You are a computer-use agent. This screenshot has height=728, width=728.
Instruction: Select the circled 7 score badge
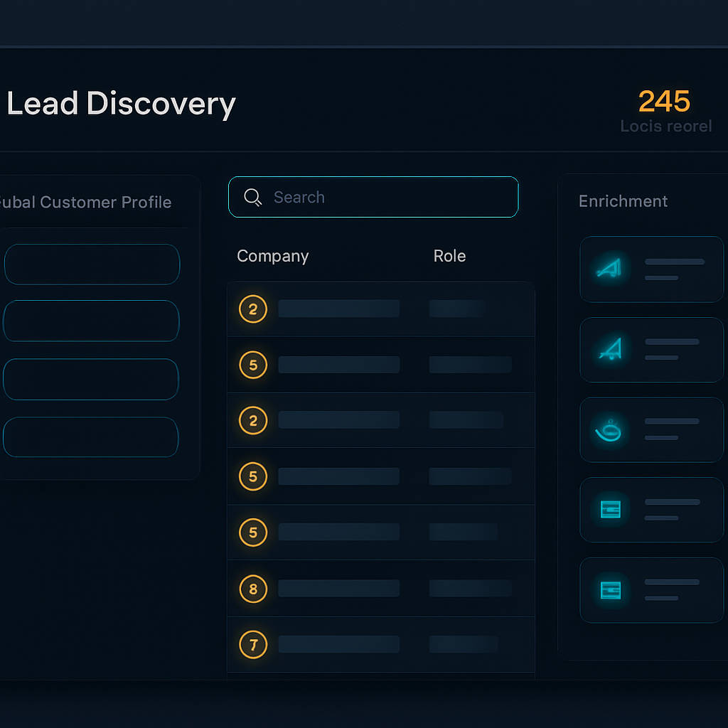coord(253,644)
